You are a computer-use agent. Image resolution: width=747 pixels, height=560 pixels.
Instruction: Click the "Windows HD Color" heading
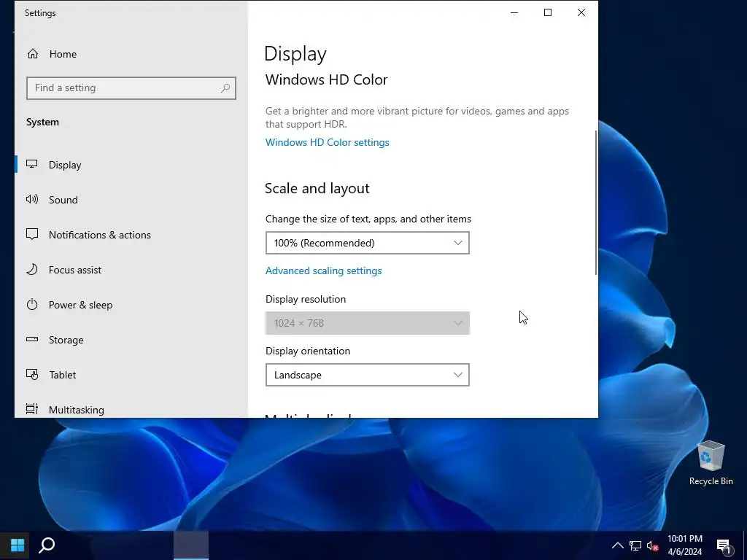point(326,79)
